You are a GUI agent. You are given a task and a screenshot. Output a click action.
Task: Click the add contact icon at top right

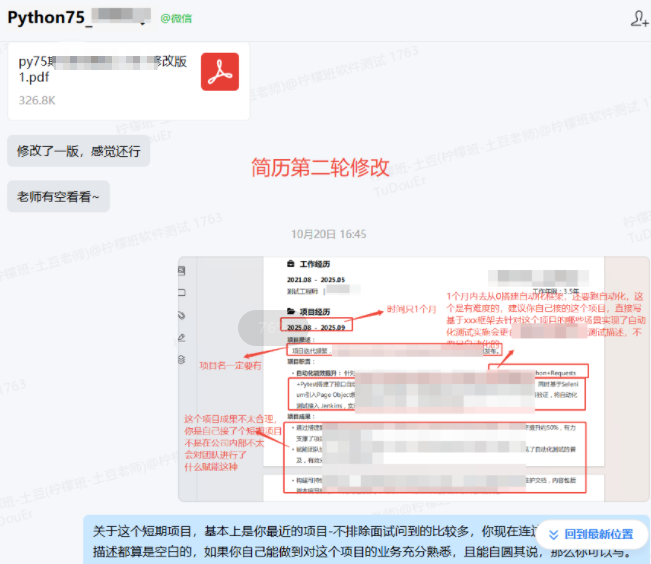tap(639, 18)
